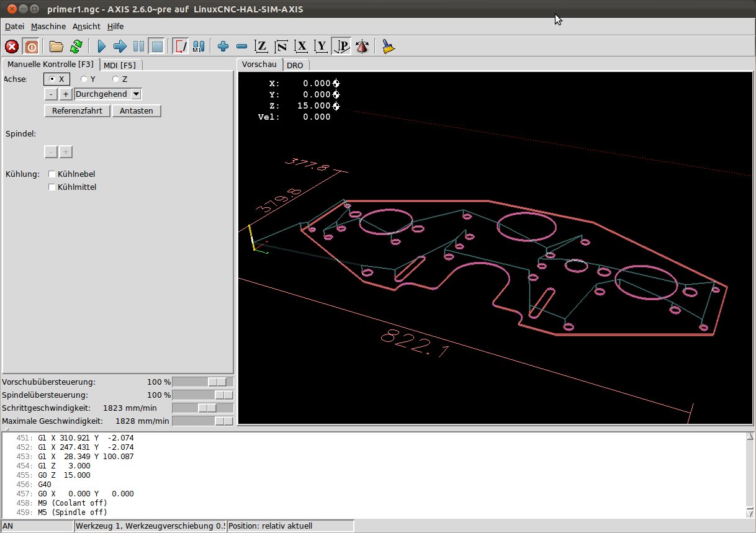Image resolution: width=756 pixels, height=533 pixels.
Task: Switch to Z top view
Action: (x=261, y=47)
